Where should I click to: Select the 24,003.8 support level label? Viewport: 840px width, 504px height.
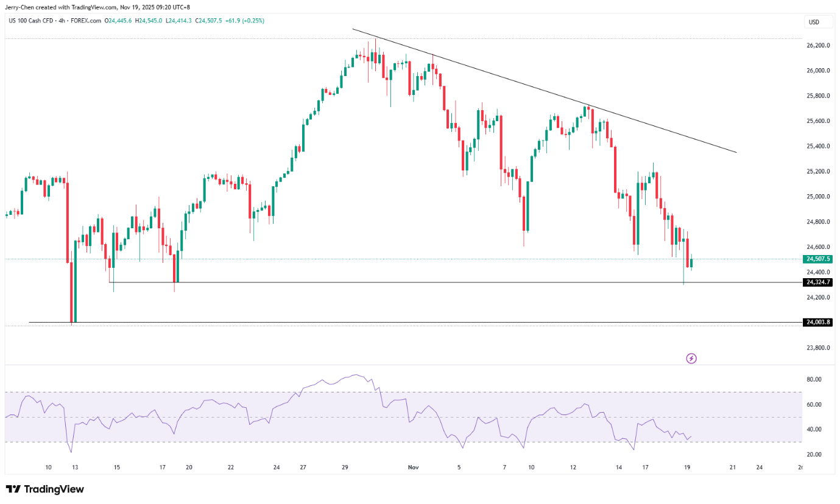(818, 322)
